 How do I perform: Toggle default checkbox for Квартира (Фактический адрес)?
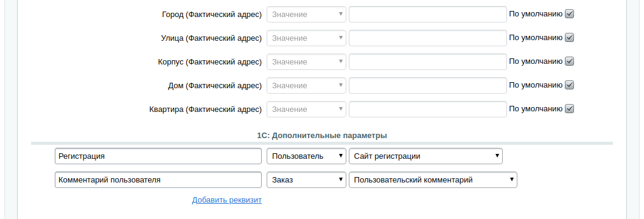click(x=569, y=109)
